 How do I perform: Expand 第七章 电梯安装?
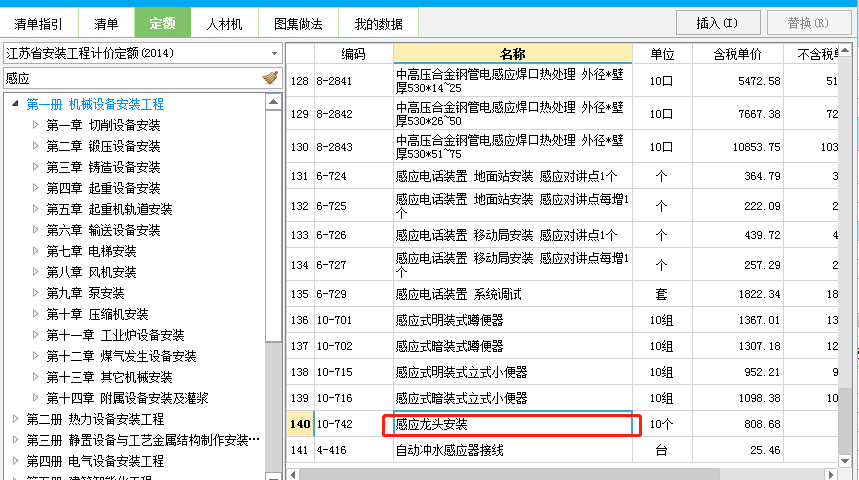pyautogui.click(x=35, y=250)
